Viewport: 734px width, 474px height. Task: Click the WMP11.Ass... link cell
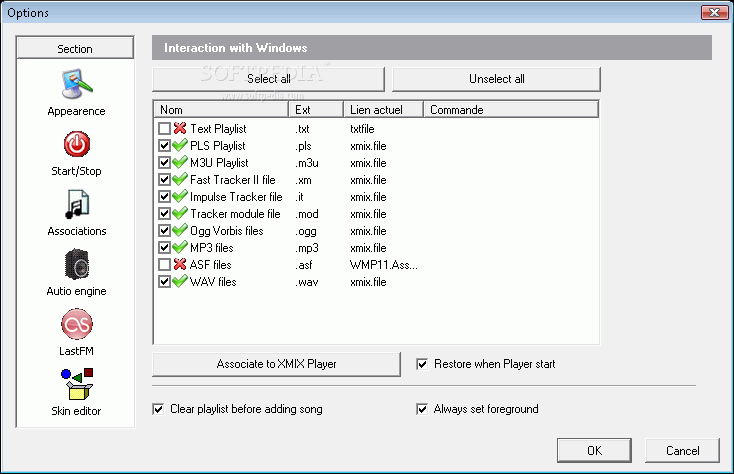384,265
